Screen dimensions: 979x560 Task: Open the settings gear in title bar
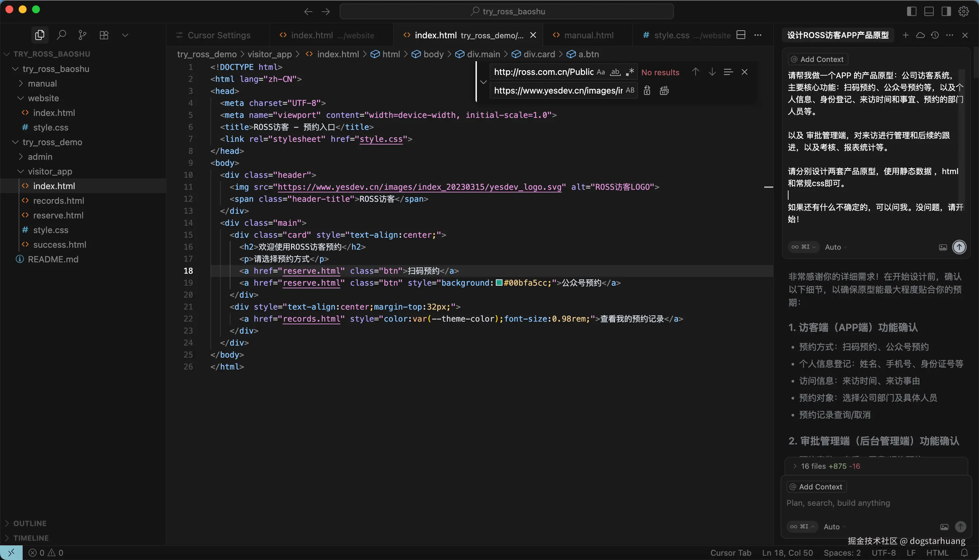click(963, 11)
